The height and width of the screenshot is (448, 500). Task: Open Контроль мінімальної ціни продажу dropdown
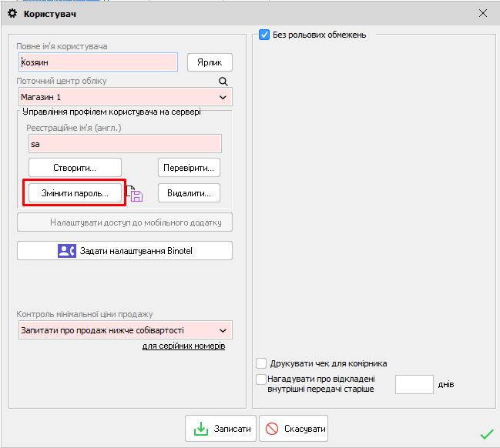223,330
